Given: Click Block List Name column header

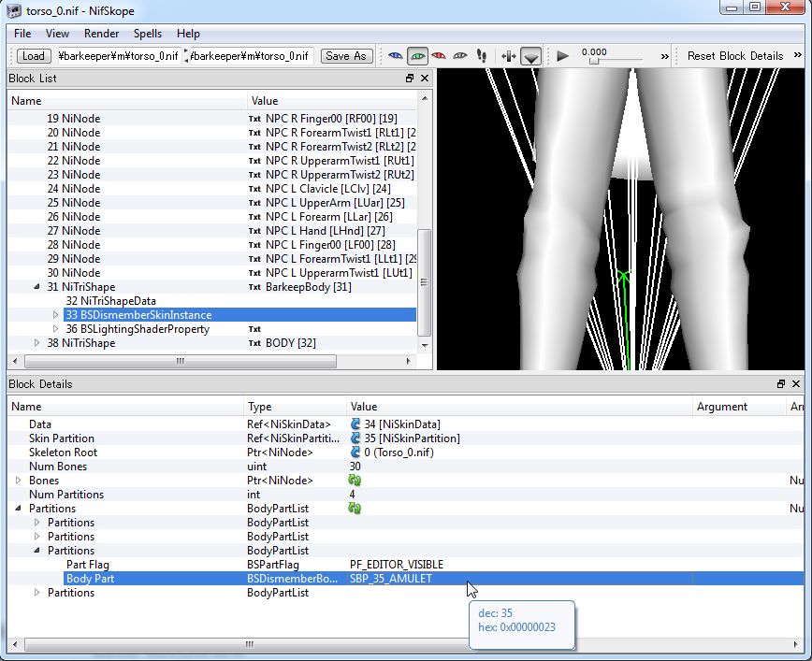Looking at the screenshot, I should [127, 101].
